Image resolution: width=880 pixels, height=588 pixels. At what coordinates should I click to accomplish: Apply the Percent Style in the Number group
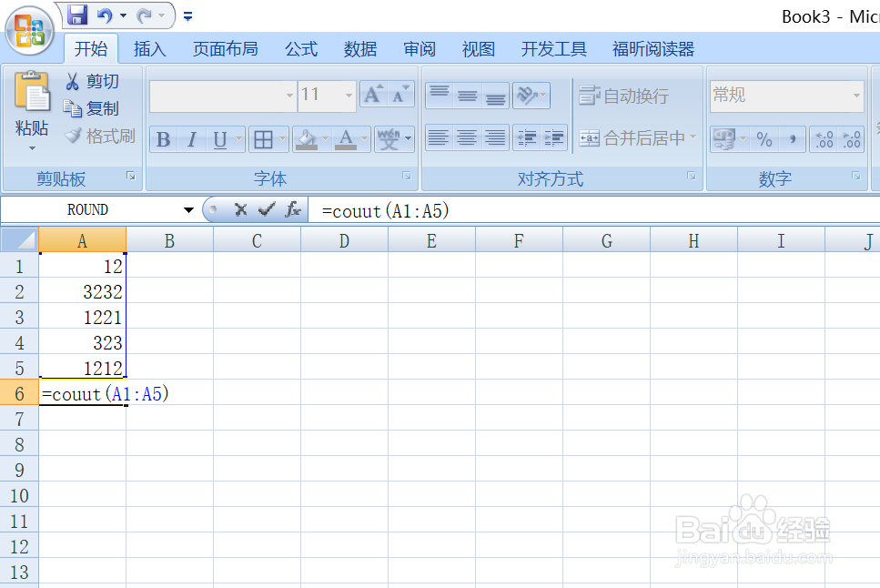click(x=764, y=139)
